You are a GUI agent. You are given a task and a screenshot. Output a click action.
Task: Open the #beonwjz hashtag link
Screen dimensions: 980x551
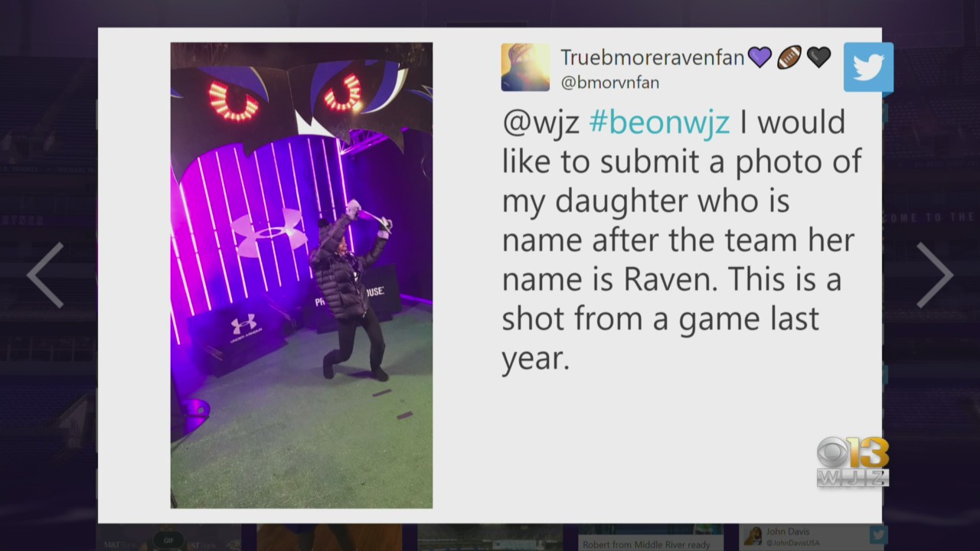(x=659, y=122)
